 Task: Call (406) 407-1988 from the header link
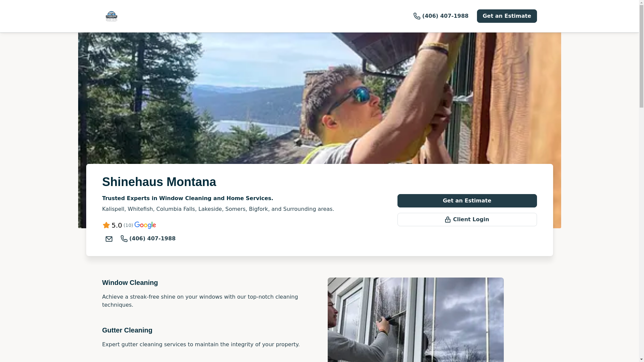click(441, 16)
